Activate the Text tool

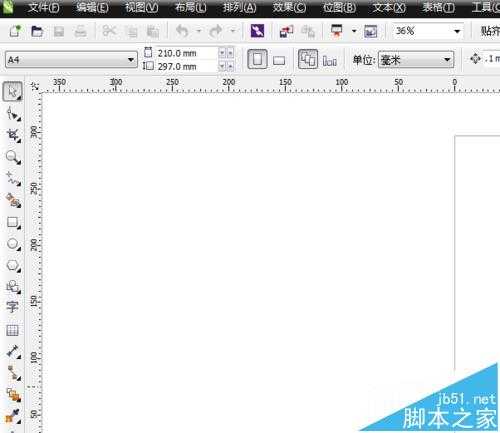click(12, 307)
